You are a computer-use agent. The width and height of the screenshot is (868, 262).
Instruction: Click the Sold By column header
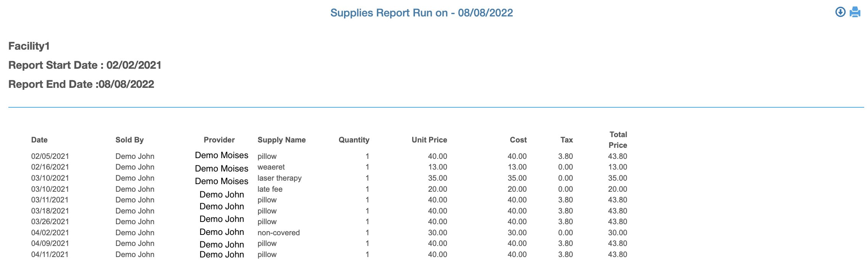(129, 140)
